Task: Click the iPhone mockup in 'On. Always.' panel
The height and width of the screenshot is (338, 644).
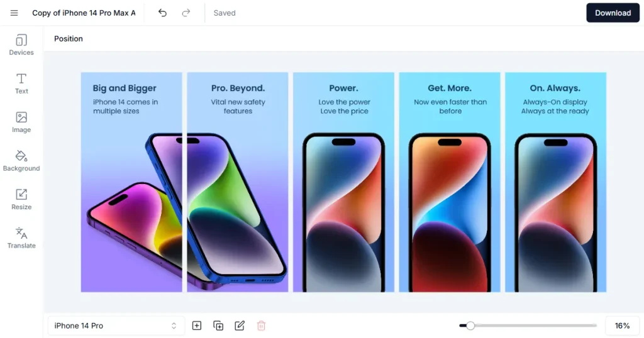Action: point(556,212)
